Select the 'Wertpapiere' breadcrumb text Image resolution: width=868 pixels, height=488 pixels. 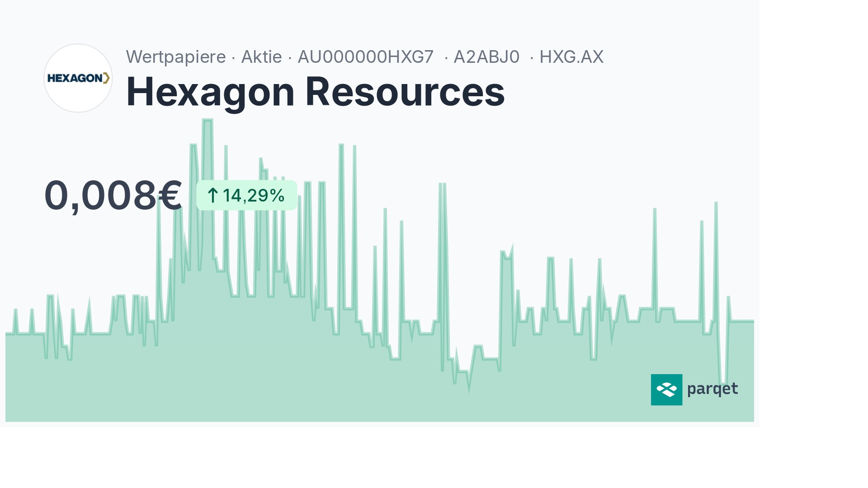pos(176,57)
